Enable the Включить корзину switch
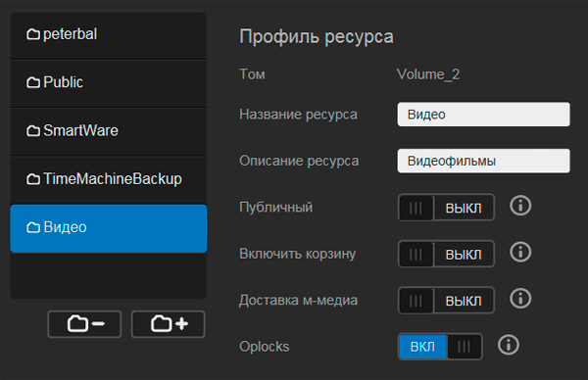The height and width of the screenshot is (380, 588). pyautogui.click(x=446, y=254)
